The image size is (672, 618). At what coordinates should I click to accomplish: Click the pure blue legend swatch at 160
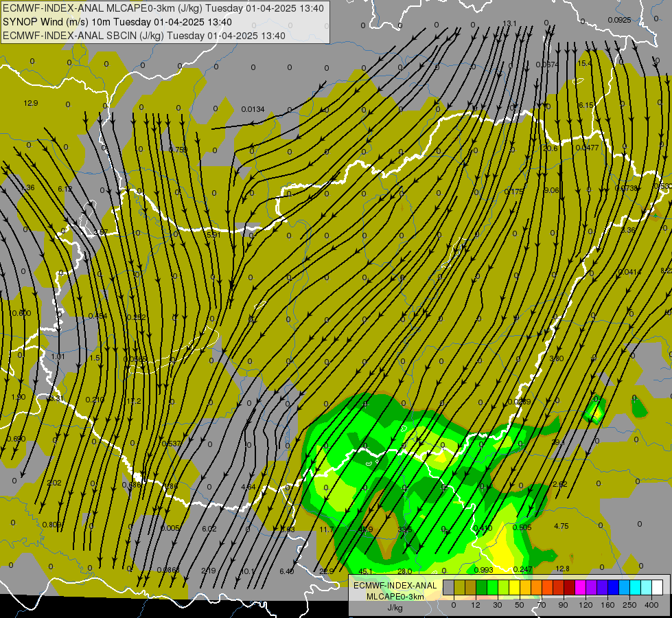pos(613,587)
